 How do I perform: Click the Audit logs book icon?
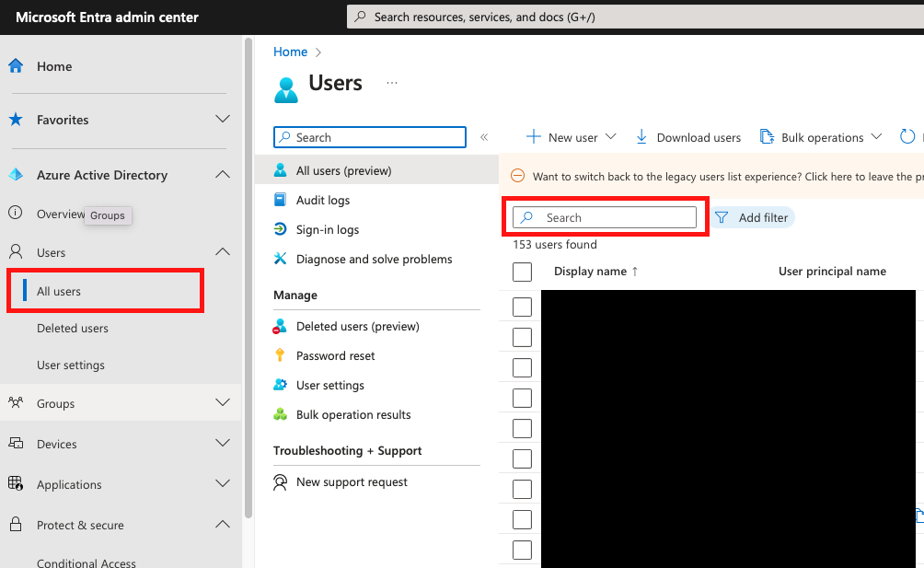click(281, 200)
